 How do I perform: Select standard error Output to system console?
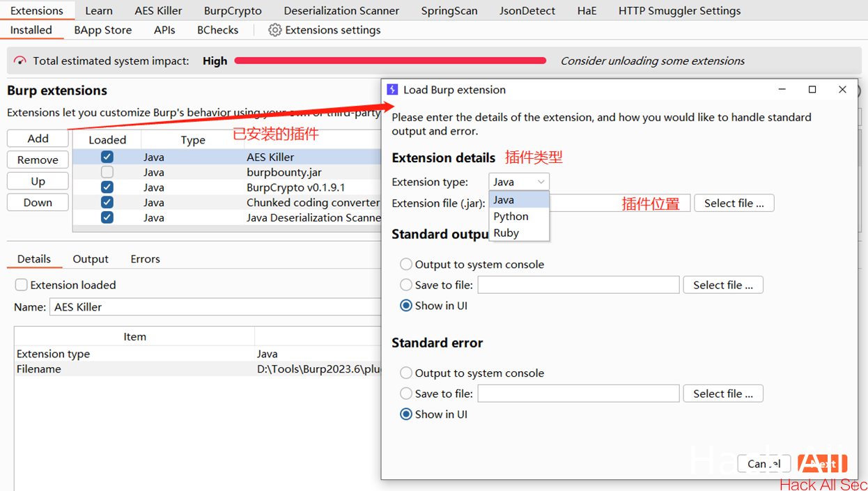(406, 373)
